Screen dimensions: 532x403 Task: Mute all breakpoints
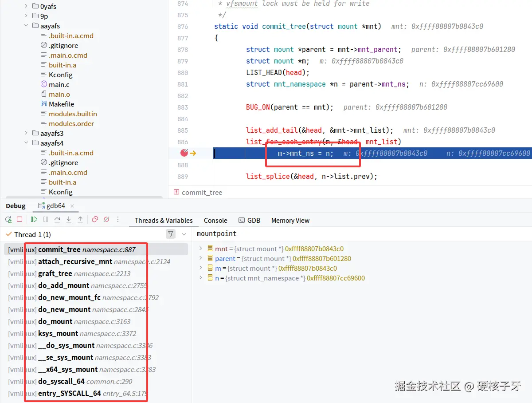(x=106, y=219)
